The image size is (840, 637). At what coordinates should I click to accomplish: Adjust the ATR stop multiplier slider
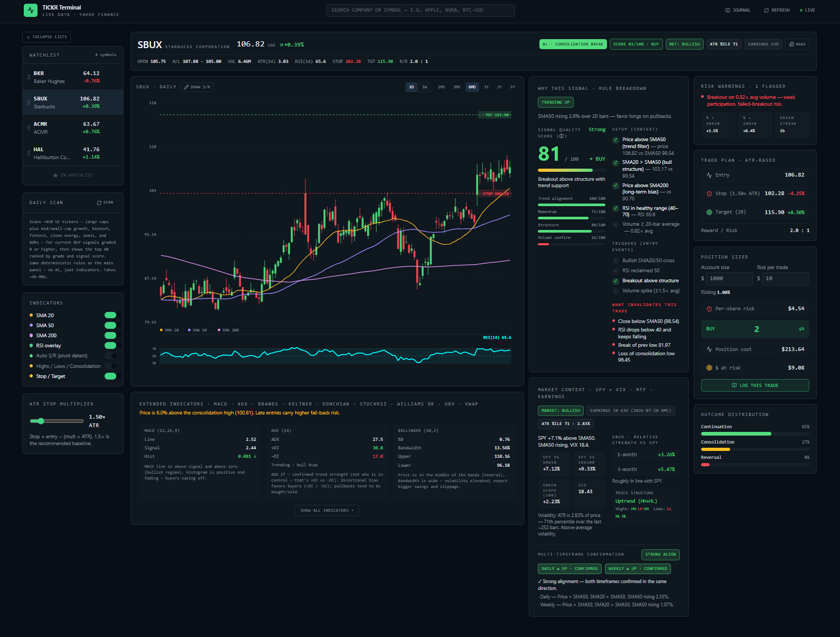[57, 421]
